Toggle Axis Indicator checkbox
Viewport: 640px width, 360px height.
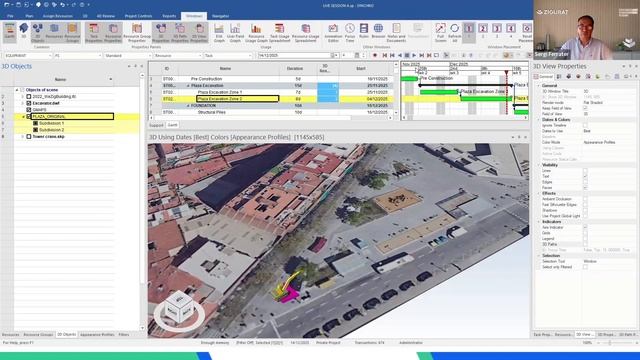point(585,227)
